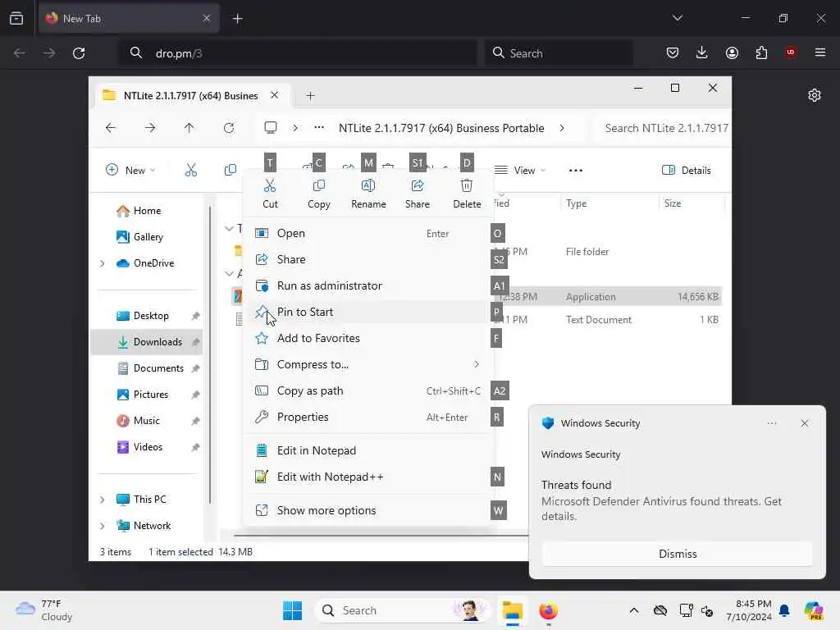The image size is (840, 630).
Task: Choose Rename in context menu top row
Action: click(368, 194)
